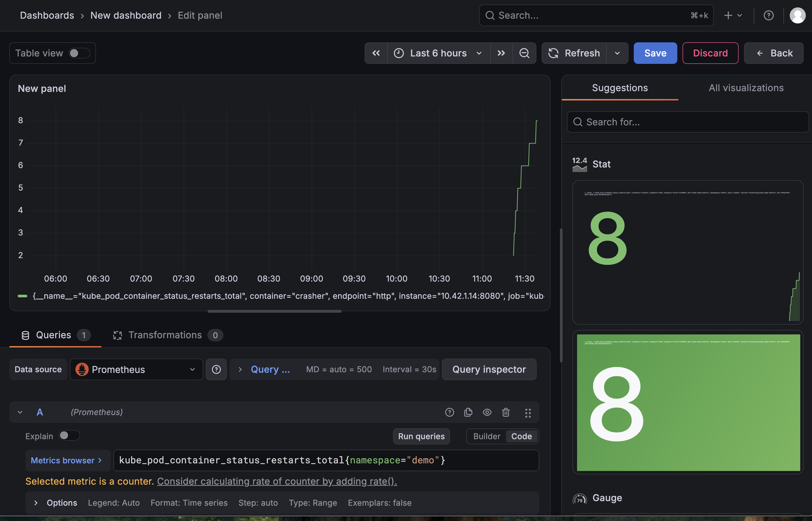Image resolution: width=812 pixels, height=521 pixels.
Task: Collapse query A with chevron
Action: (20, 412)
